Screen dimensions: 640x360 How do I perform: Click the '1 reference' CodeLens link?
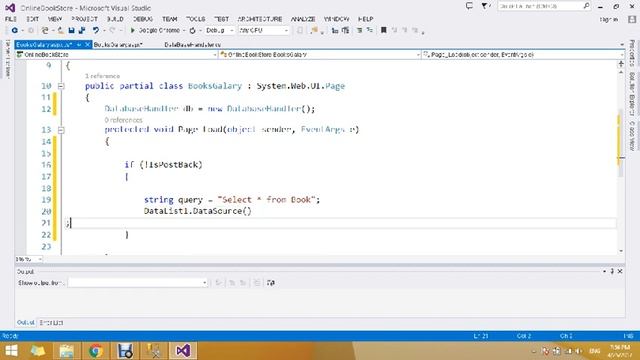pyautogui.click(x=102, y=76)
